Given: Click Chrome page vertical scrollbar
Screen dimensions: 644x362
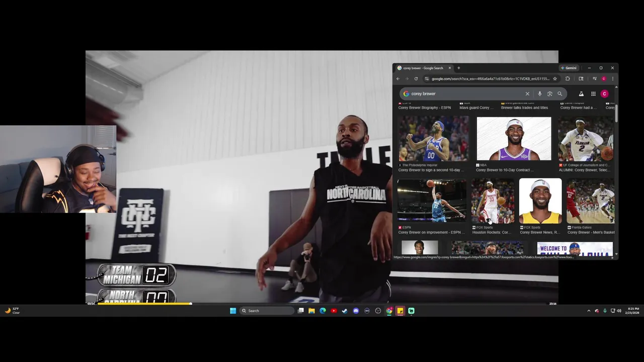Looking at the screenshot, I should pyautogui.click(x=616, y=113).
